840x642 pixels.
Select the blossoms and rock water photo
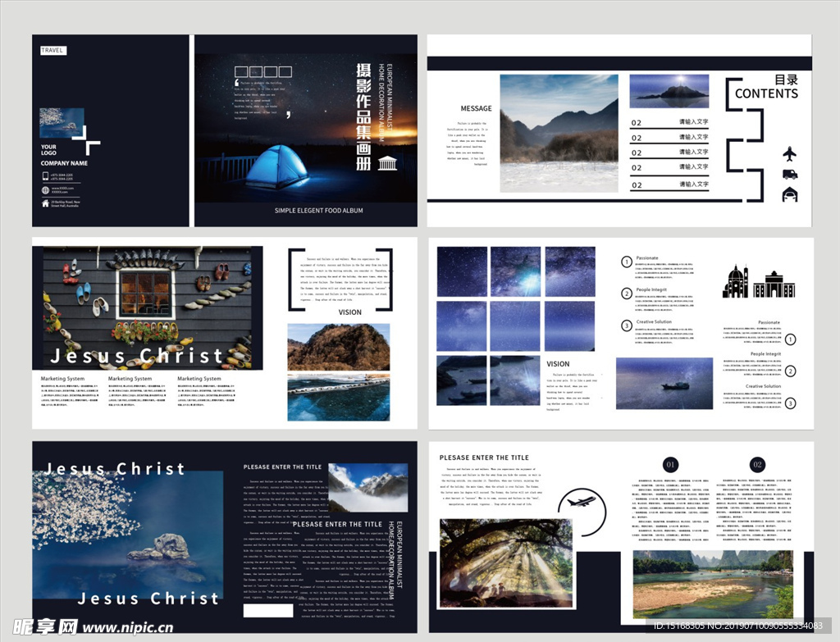(x=127, y=535)
